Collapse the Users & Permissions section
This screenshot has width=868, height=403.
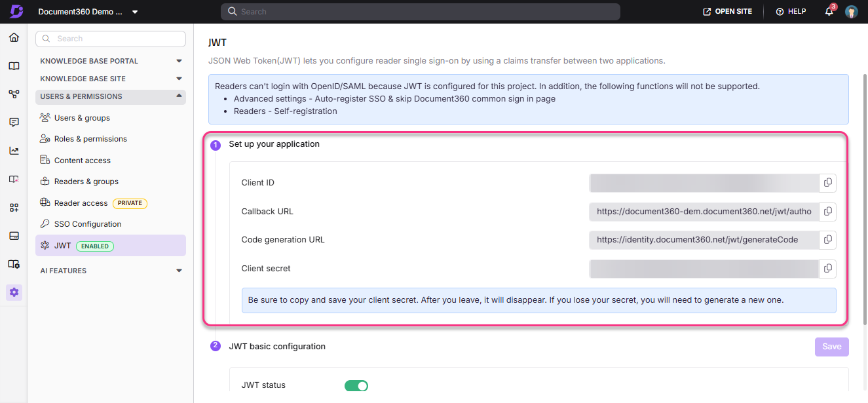pos(179,96)
